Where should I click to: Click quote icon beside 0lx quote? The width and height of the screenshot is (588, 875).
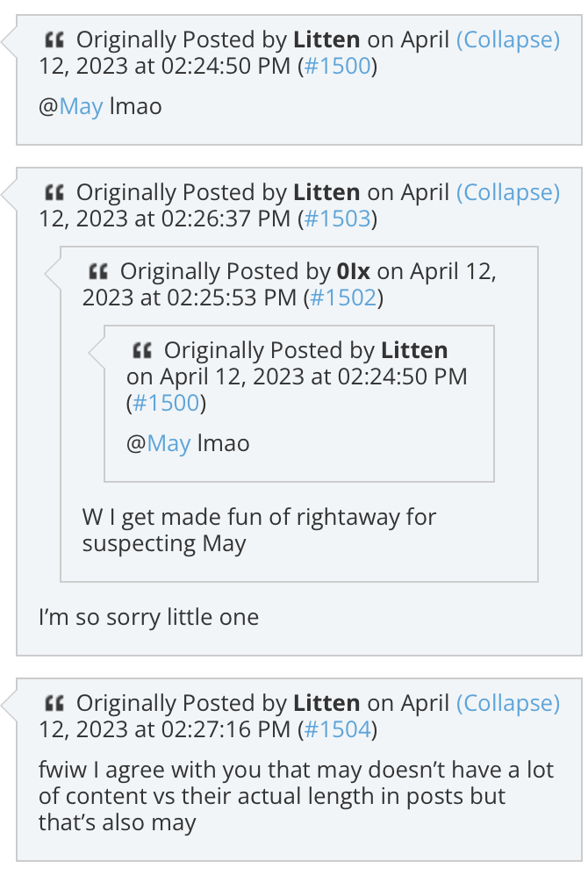pos(98,272)
